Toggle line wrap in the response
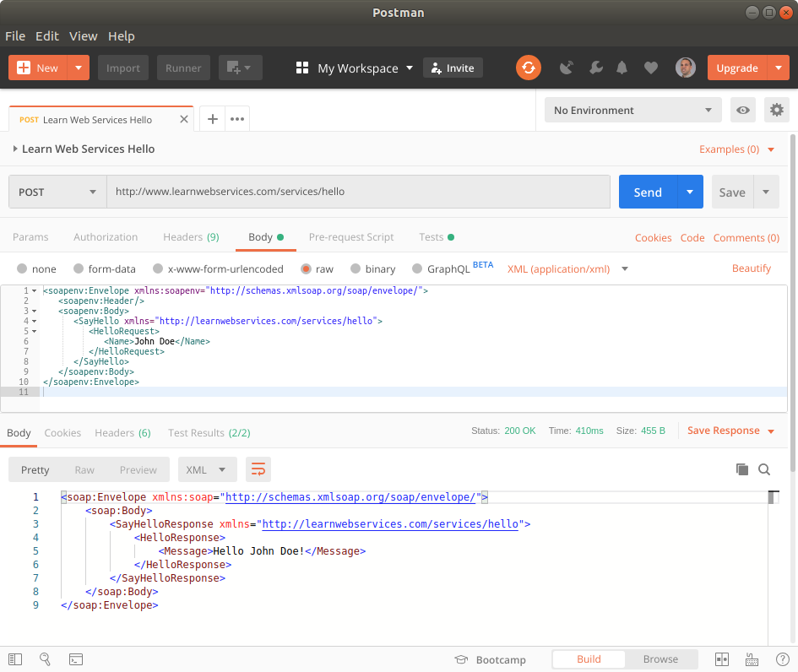 coord(258,469)
